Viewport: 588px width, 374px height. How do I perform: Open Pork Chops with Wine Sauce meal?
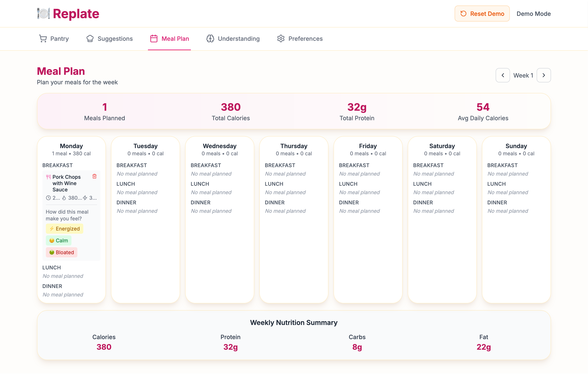point(66,183)
